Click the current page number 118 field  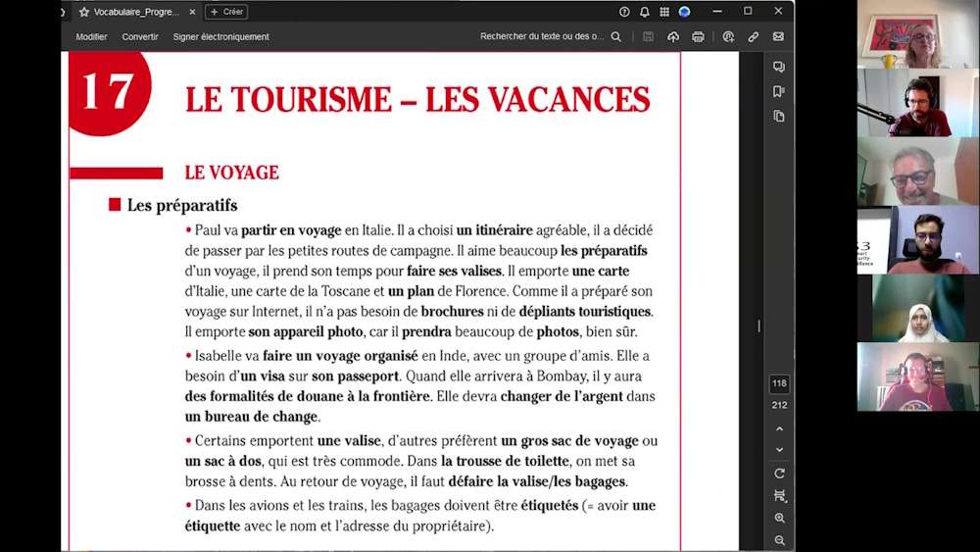click(779, 383)
